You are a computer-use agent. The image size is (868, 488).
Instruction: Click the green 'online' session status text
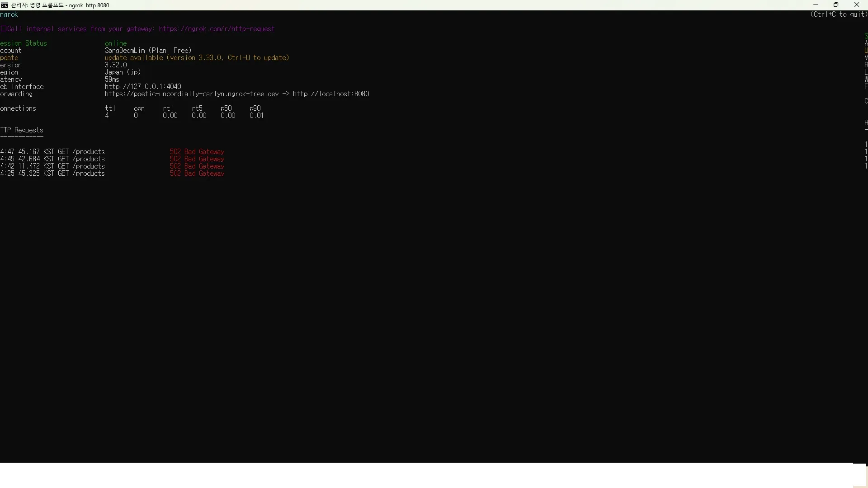116,43
